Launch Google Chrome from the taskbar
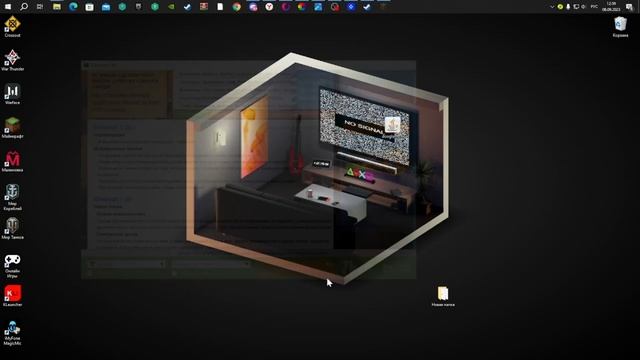640x360 pixels. click(236, 7)
